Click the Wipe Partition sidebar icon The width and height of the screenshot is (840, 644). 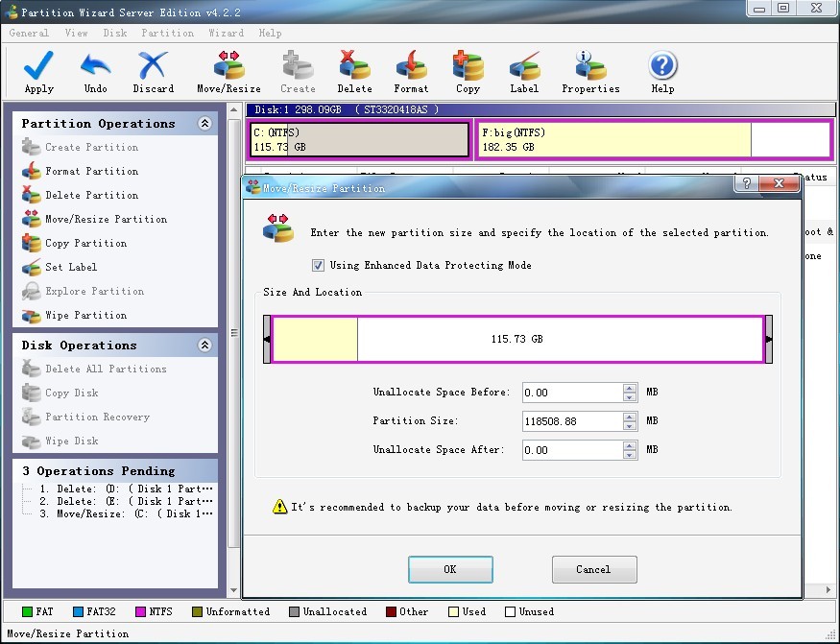point(31,316)
